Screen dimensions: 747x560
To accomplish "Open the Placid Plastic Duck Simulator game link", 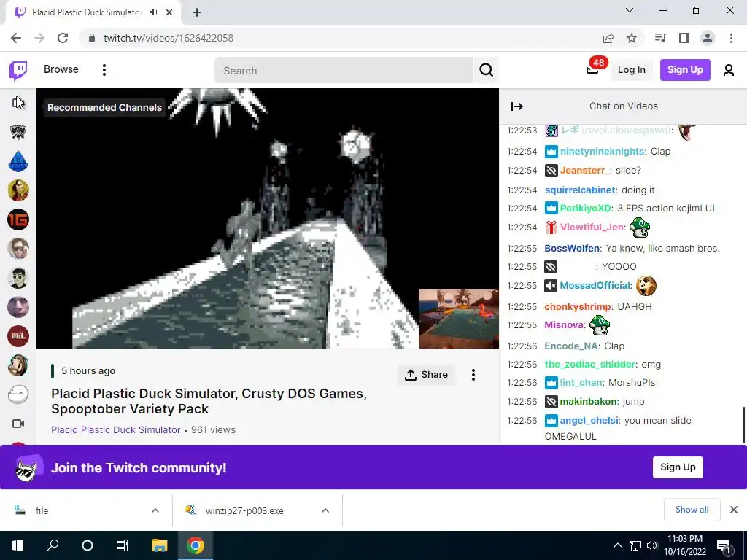I will click(116, 429).
